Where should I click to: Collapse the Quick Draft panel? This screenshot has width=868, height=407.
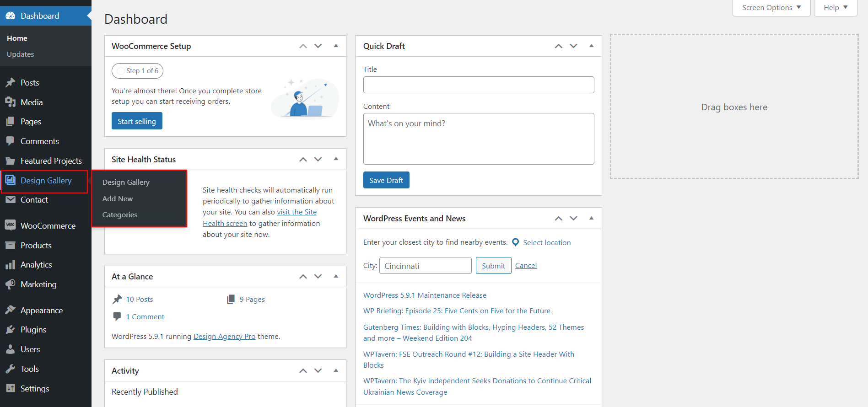point(591,46)
